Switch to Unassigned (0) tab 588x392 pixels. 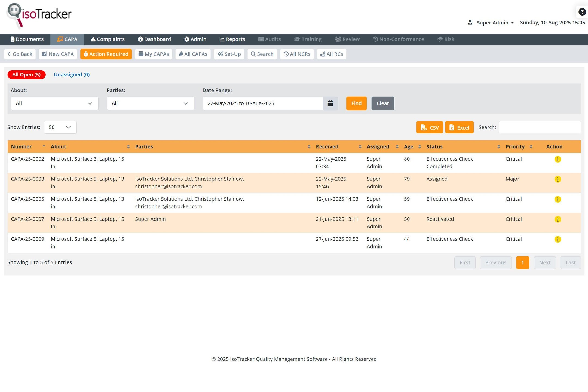point(72,75)
